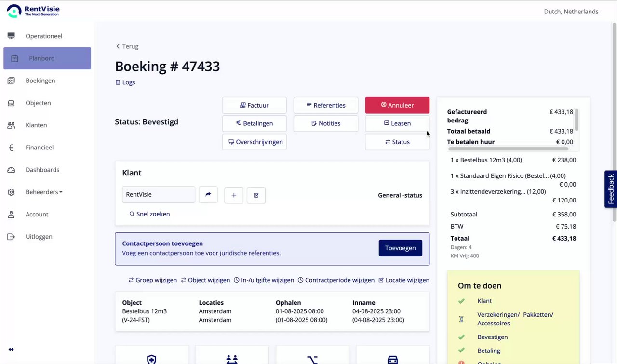Go to Financieel in the sidebar
The image size is (617, 364).
40,148
